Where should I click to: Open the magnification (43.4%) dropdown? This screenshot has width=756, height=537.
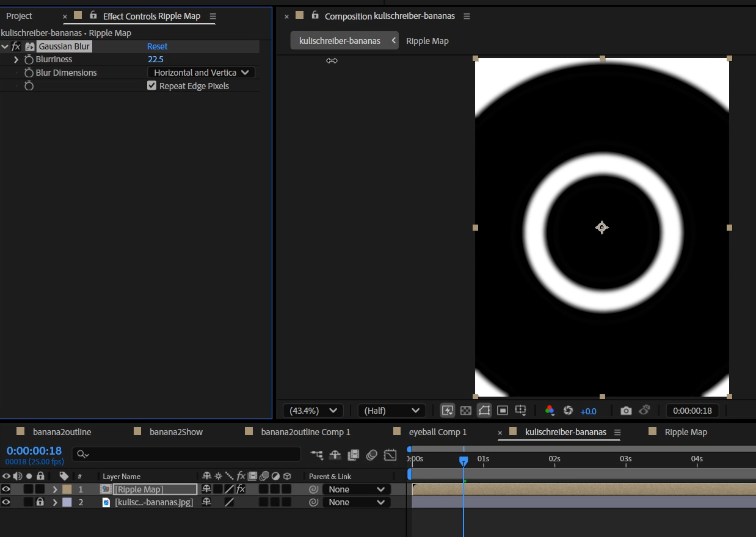(x=313, y=411)
